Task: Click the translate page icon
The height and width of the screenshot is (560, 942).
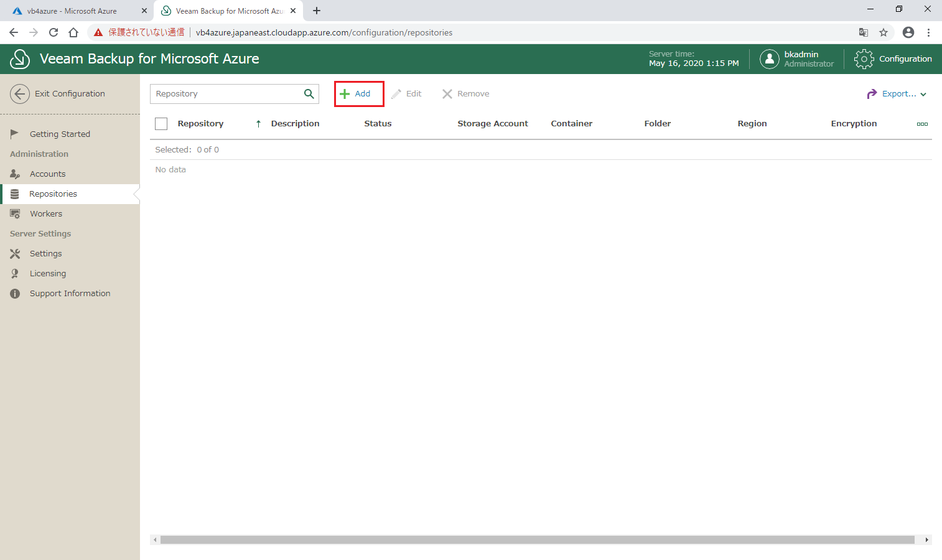Action: (864, 32)
